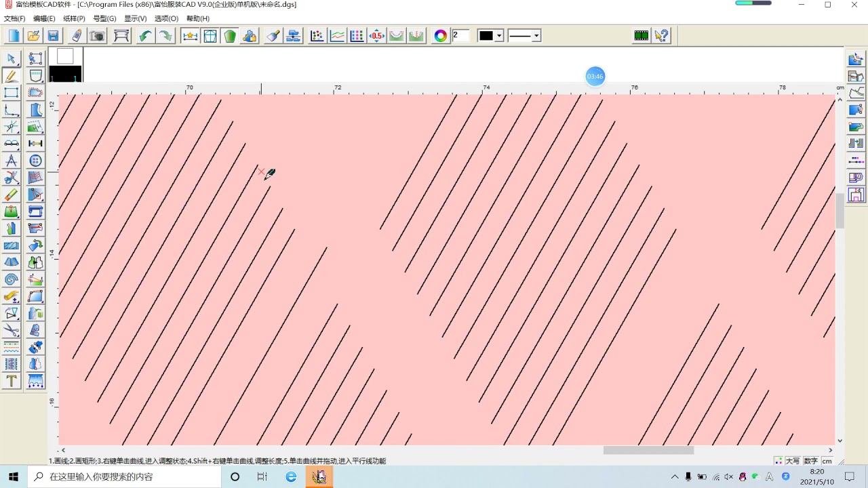Screen dimensions: 868x488
Task: Open file with the folder icon
Action: click(x=33, y=36)
